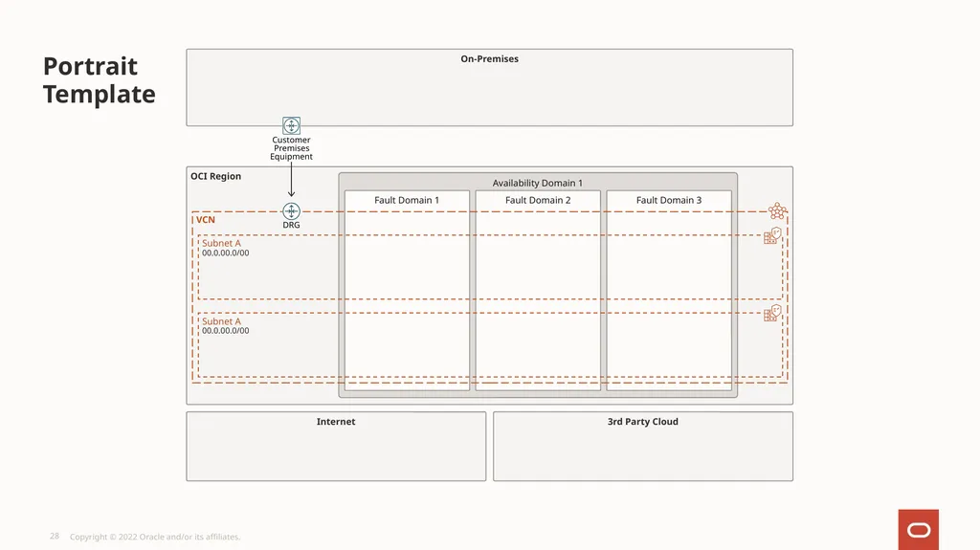This screenshot has height=550, width=980.
Task: Select the lower subnet's 00.0.00.0/00 CIDR text
Action: (x=225, y=331)
